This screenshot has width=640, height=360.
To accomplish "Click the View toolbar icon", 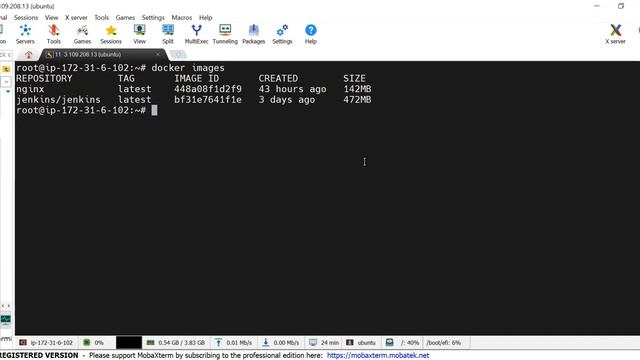I will (x=139, y=34).
